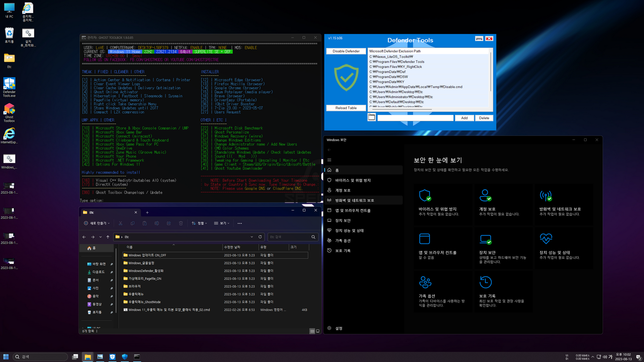This screenshot has height=362, width=644.
Task: Click Reload Table in Defender Tools
Action: click(346, 108)
